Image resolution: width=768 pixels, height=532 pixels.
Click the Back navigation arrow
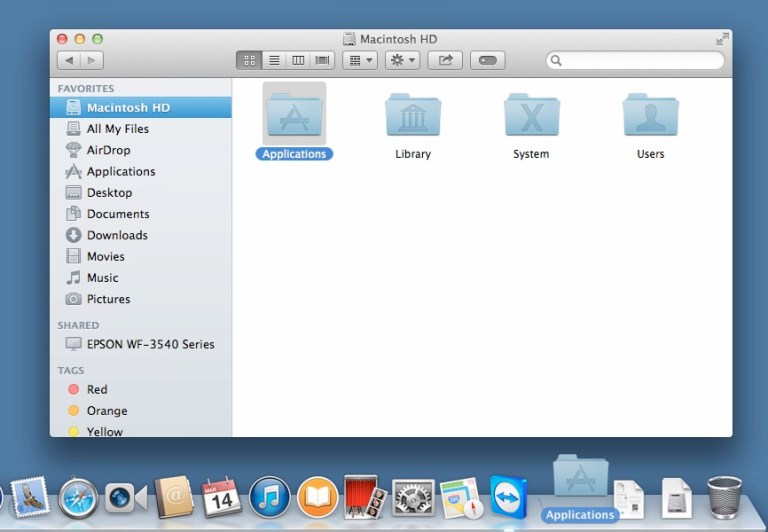pyautogui.click(x=69, y=61)
